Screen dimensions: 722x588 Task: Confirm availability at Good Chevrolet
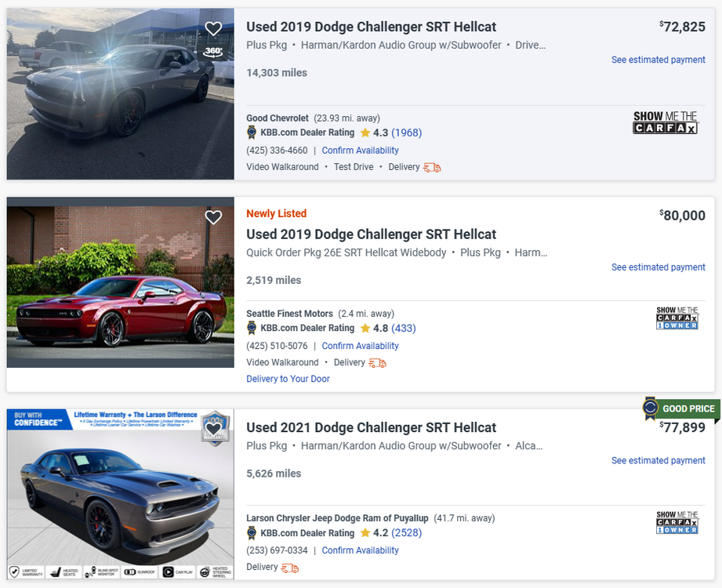coord(360,151)
